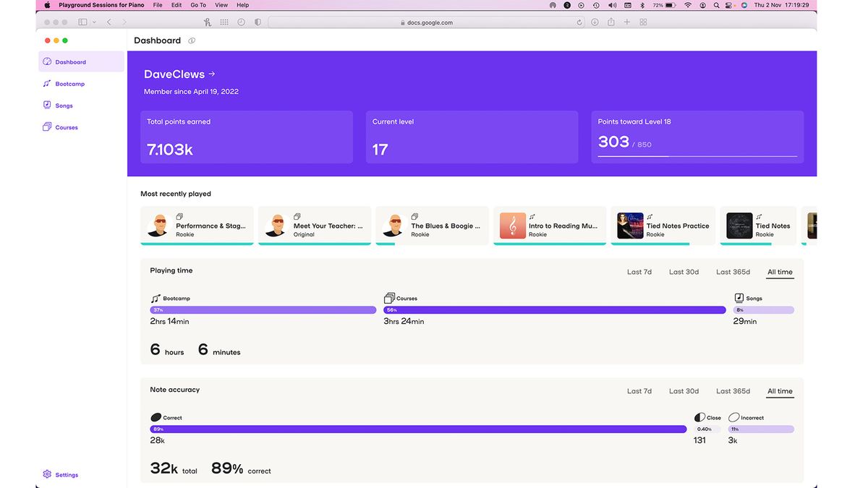
Task: Open the Safari tab group dropdown chevron
Action: [94, 22]
